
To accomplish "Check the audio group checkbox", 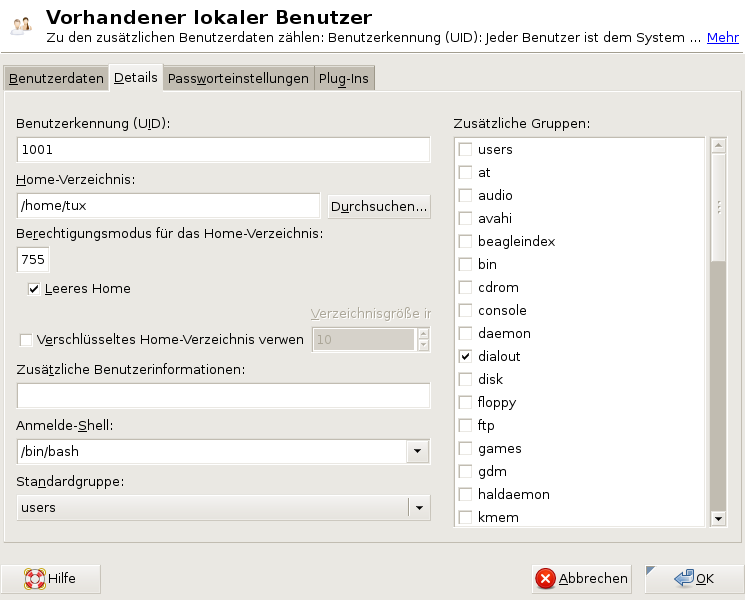I will click(465, 196).
